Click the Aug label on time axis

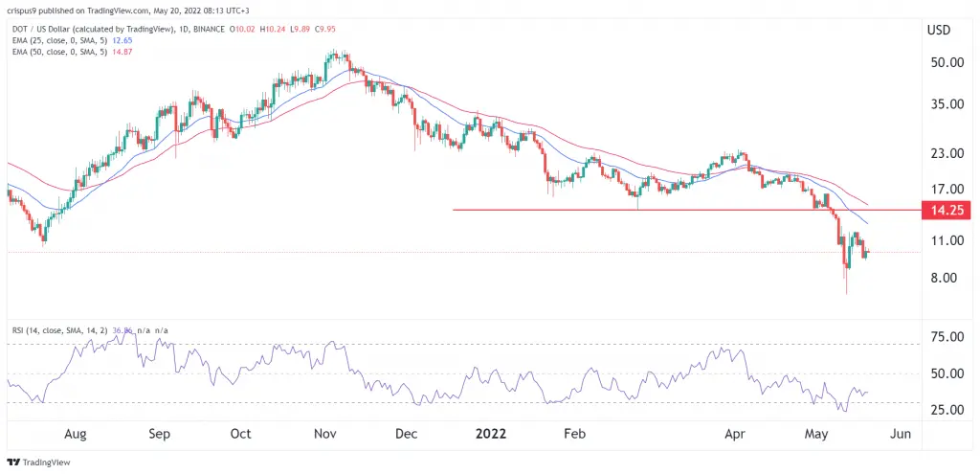tap(75, 435)
